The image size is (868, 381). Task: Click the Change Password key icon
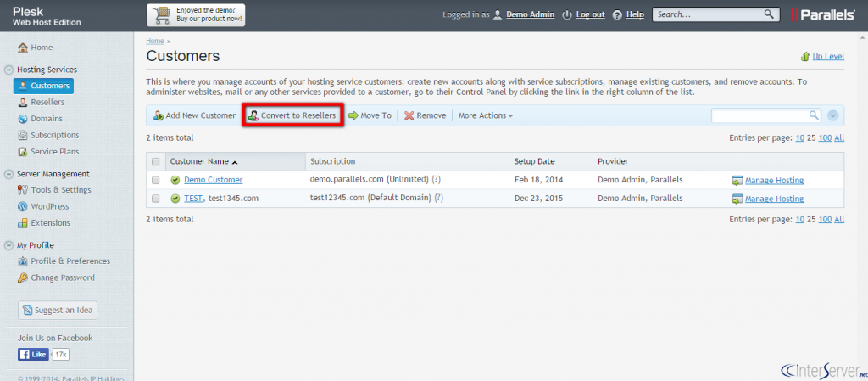click(x=23, y=278)
